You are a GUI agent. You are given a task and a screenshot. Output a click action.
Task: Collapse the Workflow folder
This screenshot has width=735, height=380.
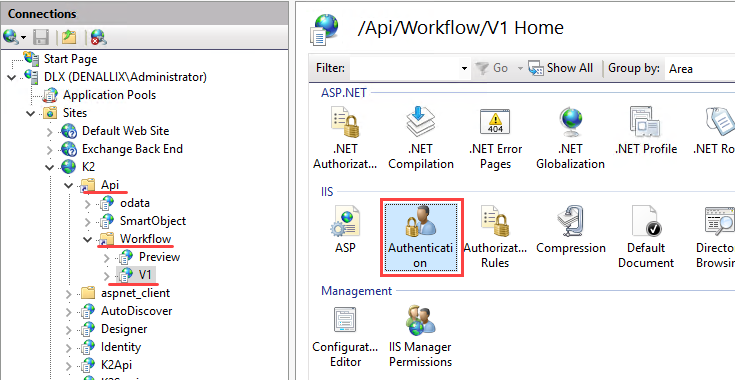pyautogui.click(x=88, y=239)
